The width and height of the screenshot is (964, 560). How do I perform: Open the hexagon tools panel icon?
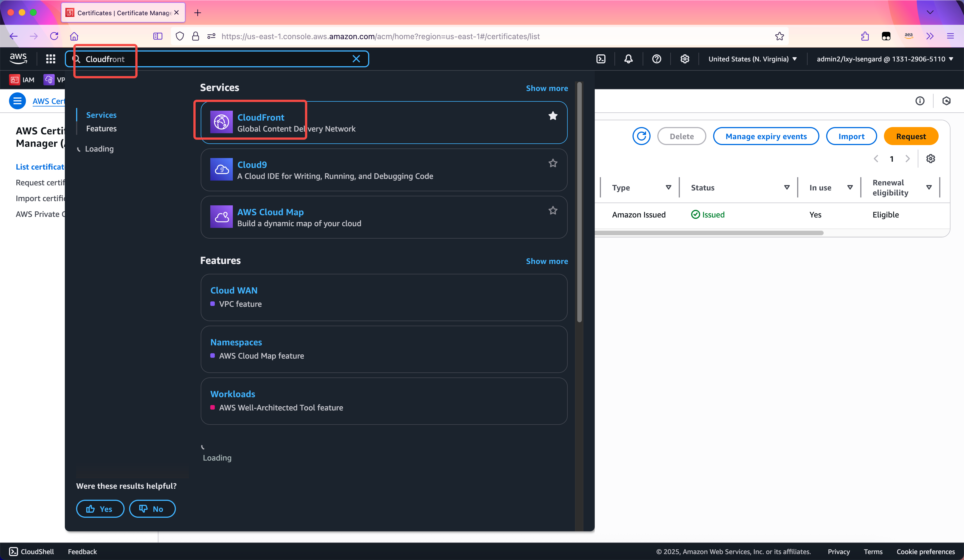pos(947,101)
